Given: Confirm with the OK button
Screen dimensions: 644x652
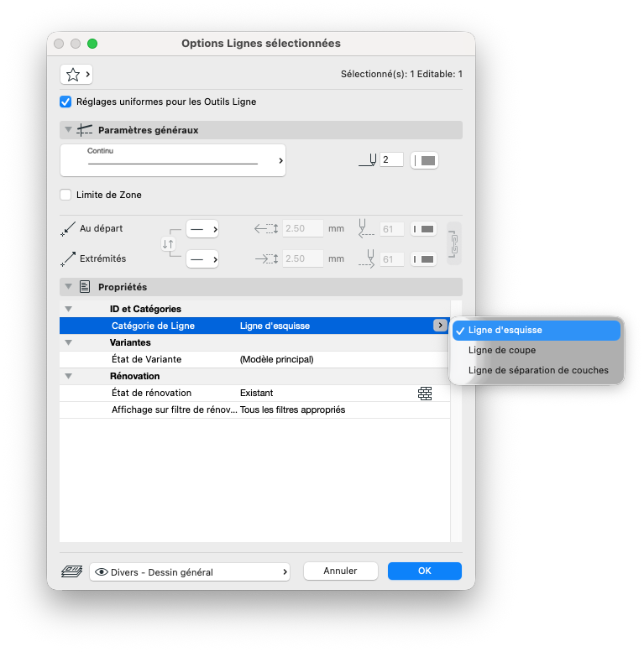Looking at the screenshot, I should tap(425, 571).
